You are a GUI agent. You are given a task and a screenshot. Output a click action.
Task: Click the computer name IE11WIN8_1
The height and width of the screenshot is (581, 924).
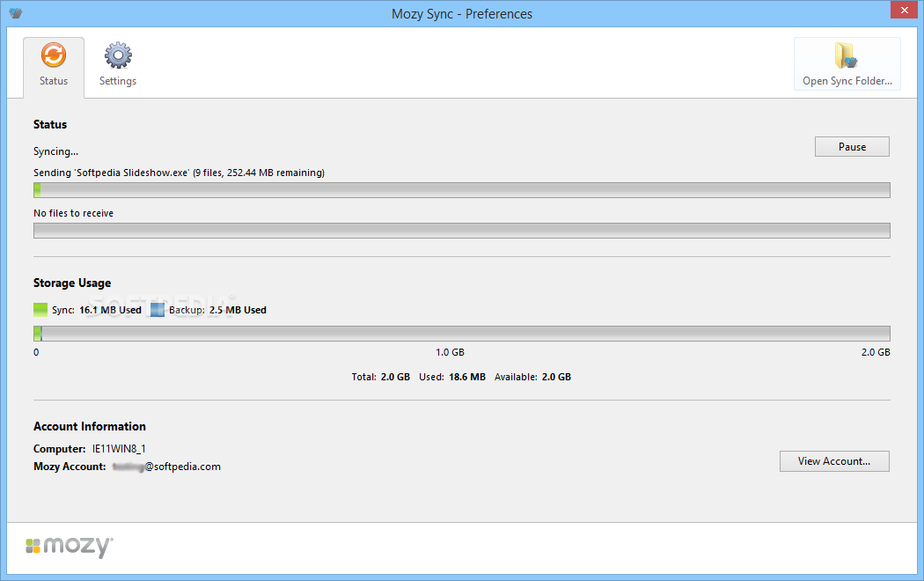click(x=119, y=449)
